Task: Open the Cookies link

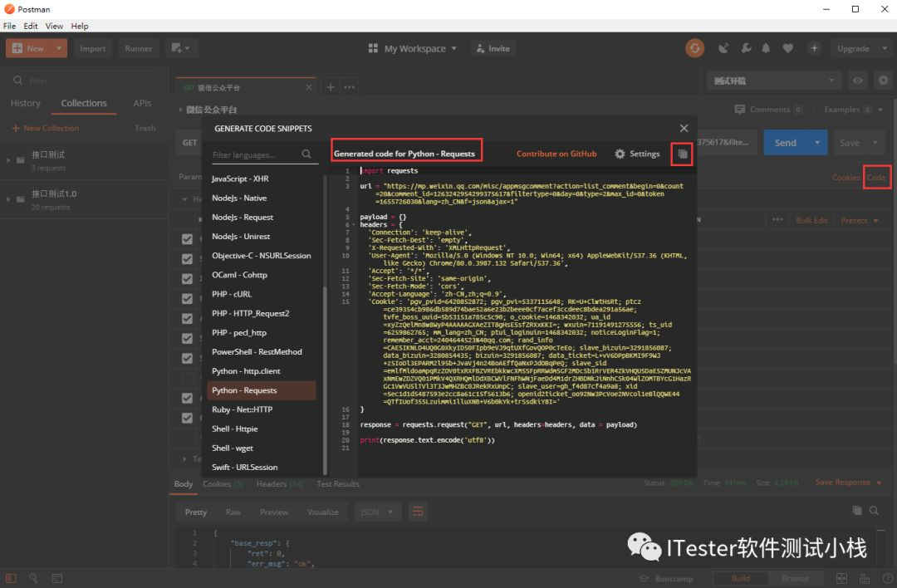Action: tap(846, 178)
